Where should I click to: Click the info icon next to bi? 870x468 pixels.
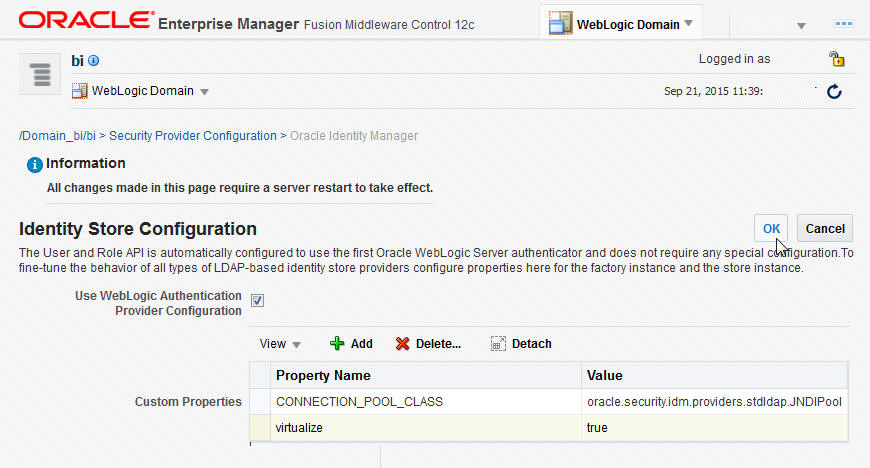click(x=94, y=61)
